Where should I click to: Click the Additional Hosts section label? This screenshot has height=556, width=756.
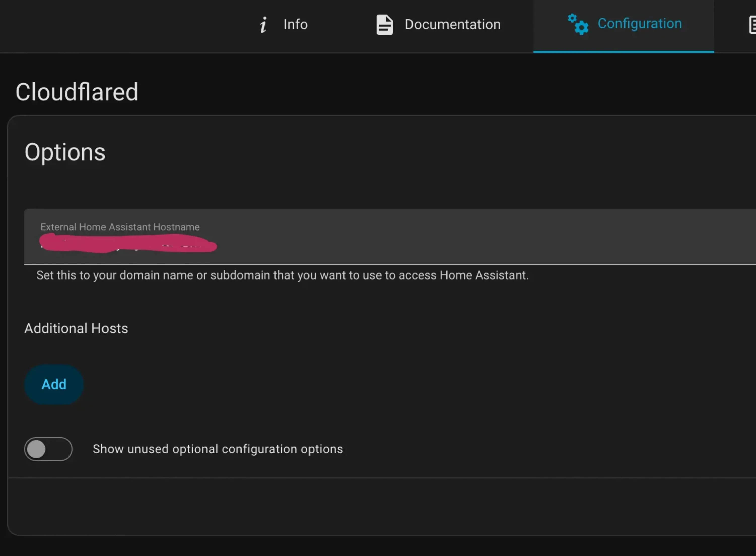[76, 328]
